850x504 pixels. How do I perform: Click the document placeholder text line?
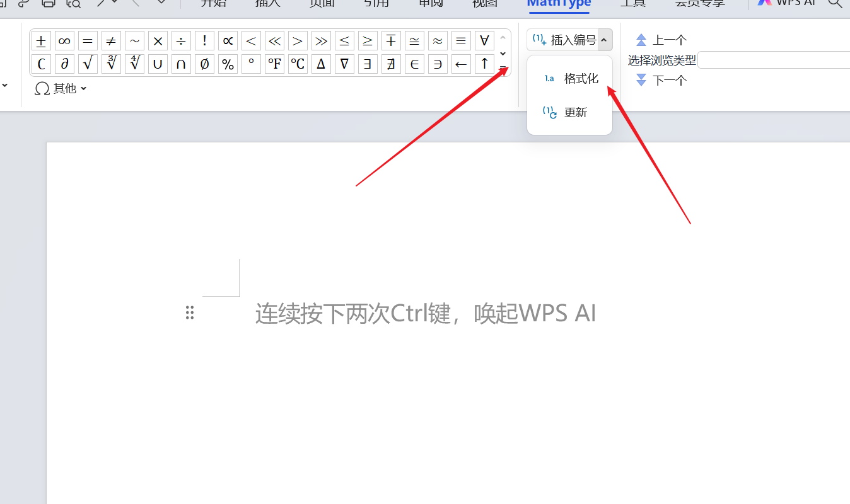(x=426, y=313)
